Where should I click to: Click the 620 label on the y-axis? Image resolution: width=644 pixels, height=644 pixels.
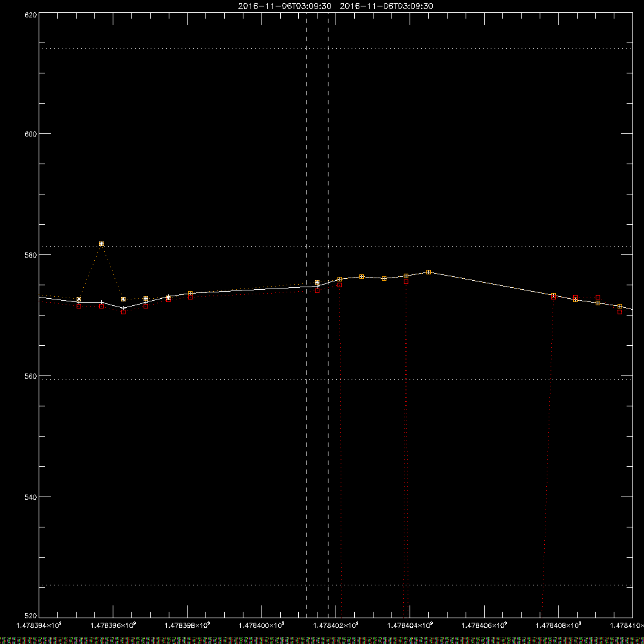(31, 15)
